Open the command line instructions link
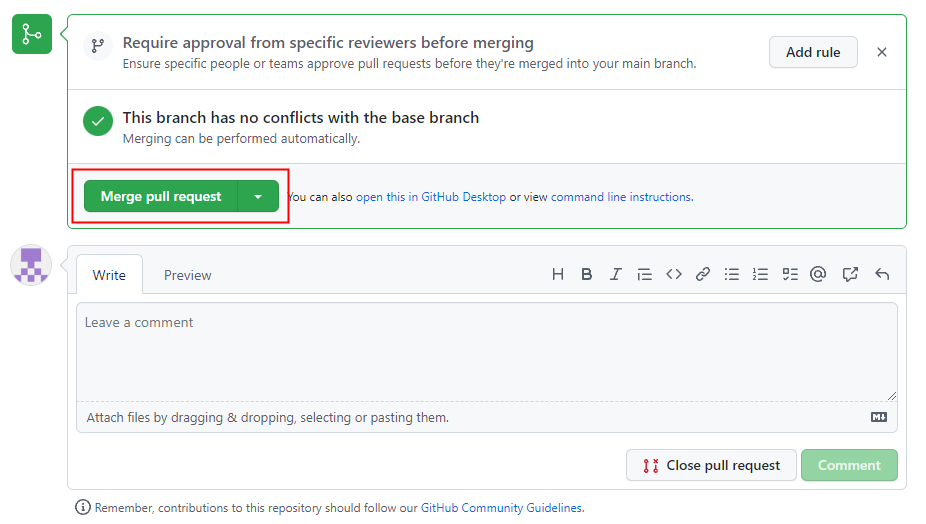 (621, 197)
